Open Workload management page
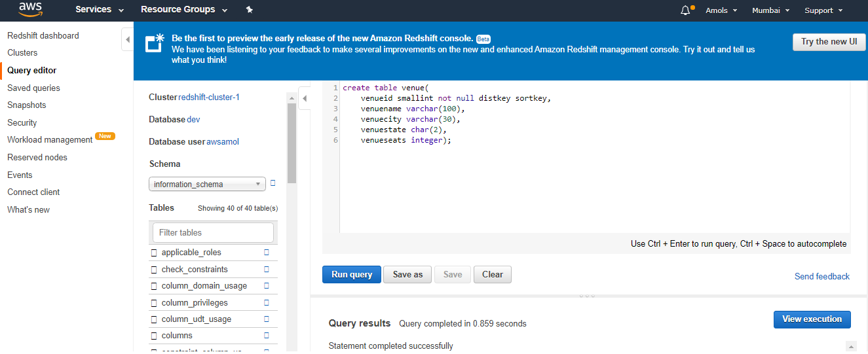The image size is (868, 354). [50, 139]
